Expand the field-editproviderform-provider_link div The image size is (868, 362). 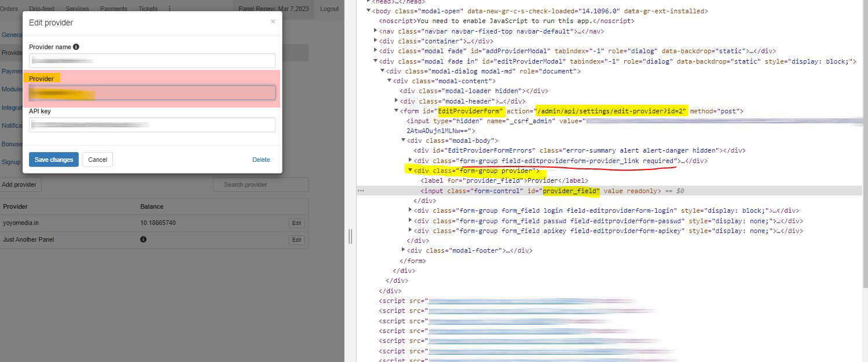click(x=411, y=160)
